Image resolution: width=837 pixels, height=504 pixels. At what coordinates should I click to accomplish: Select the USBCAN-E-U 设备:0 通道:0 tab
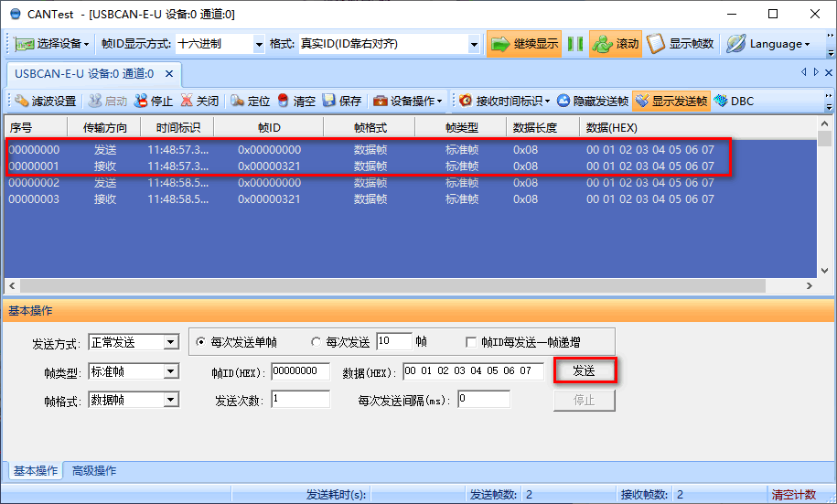[84, 73]
